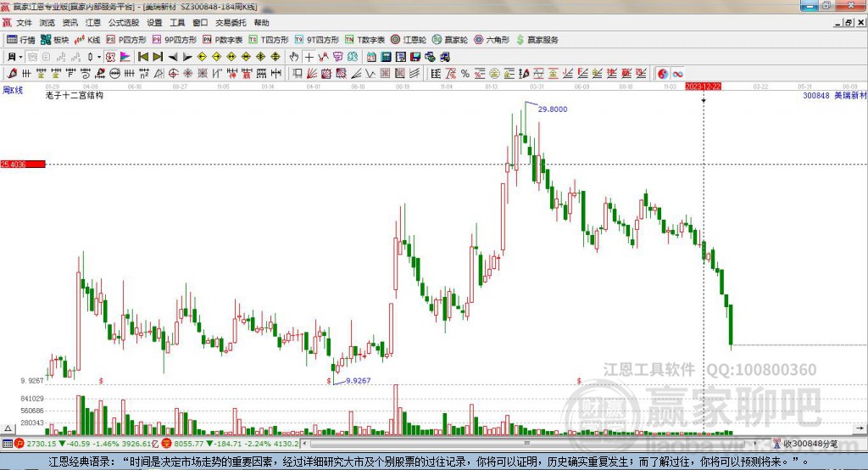Select the red fan lines tool
868x470 pixels.
311,73
